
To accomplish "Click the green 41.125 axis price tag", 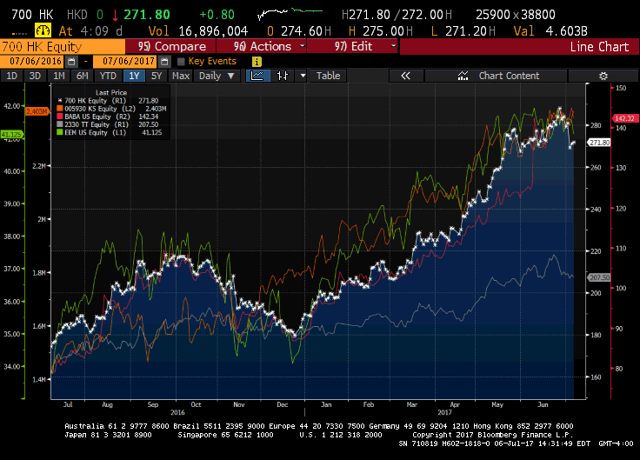I will click(12, 134).
